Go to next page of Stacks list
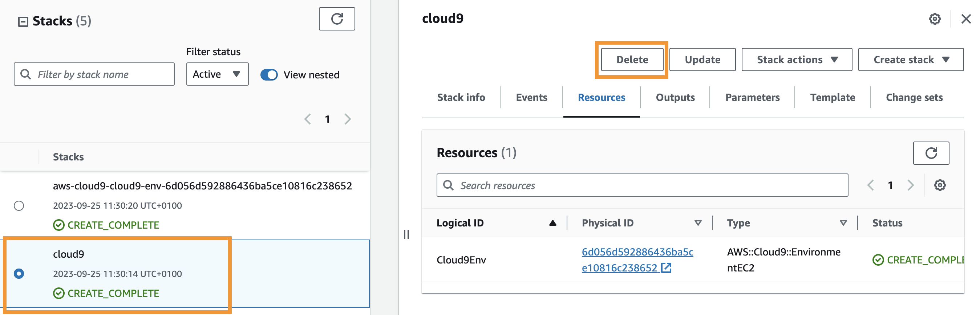The image size is (980, 315). point(347,119)
